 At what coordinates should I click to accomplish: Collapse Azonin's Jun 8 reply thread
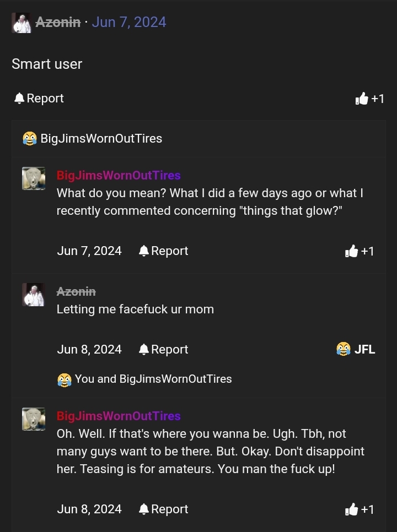[77, 291]
